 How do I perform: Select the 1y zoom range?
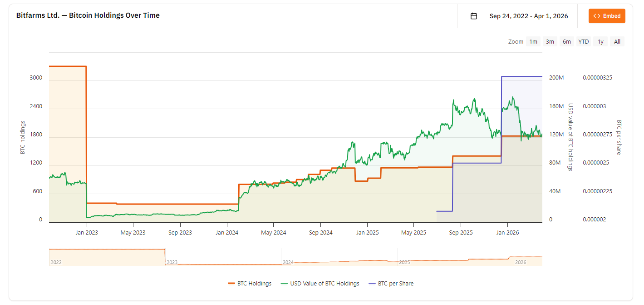600,42
